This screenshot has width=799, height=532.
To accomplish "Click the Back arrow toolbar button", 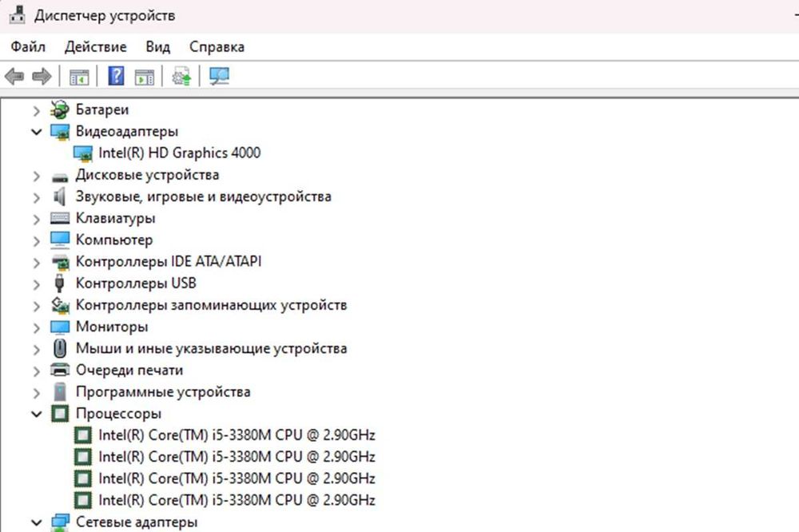I will pyautogui.click(x=14, y=77).
